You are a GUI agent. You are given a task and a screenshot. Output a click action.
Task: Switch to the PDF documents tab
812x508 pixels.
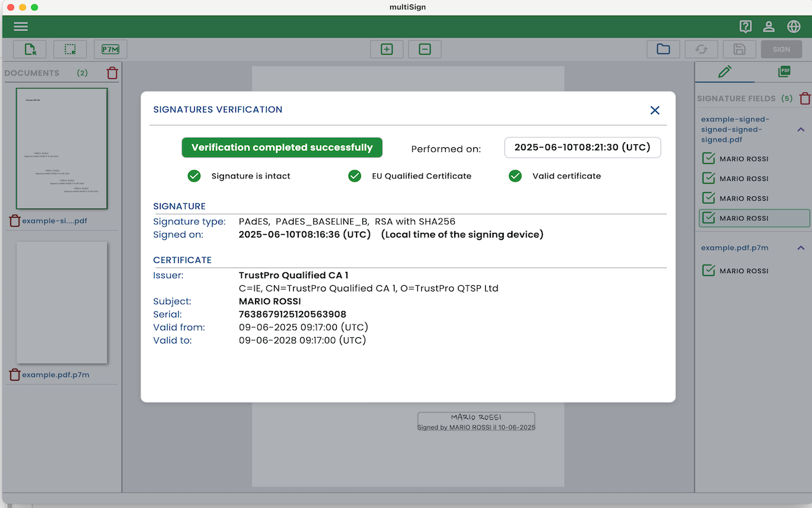click(x=784, y=72)
